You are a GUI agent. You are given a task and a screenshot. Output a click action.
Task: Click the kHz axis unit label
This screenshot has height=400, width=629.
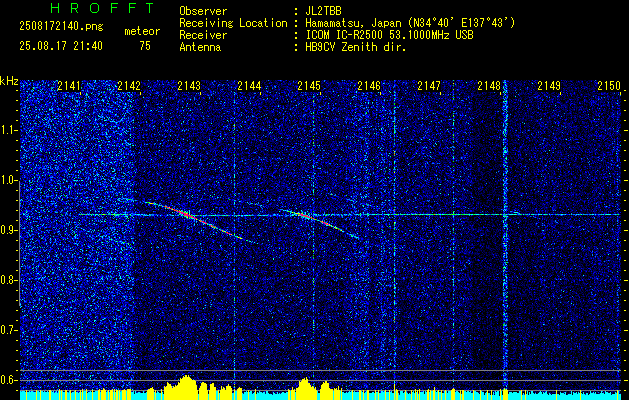[9, 81]
